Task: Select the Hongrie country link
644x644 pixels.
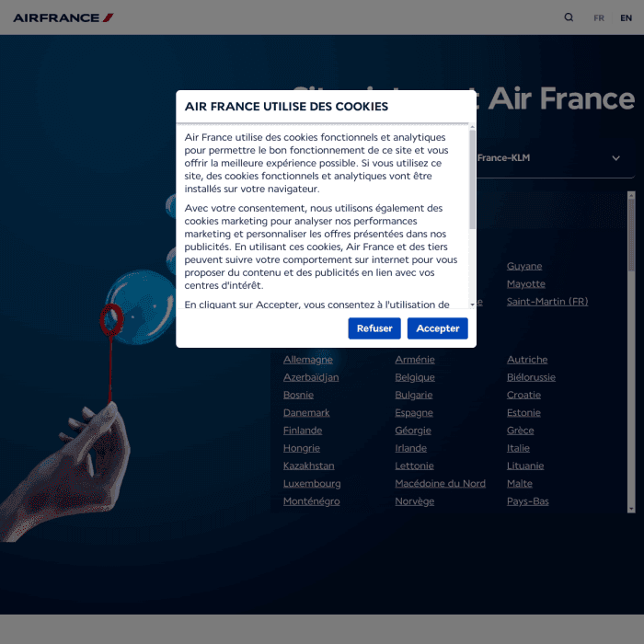Action: (302, 448)
